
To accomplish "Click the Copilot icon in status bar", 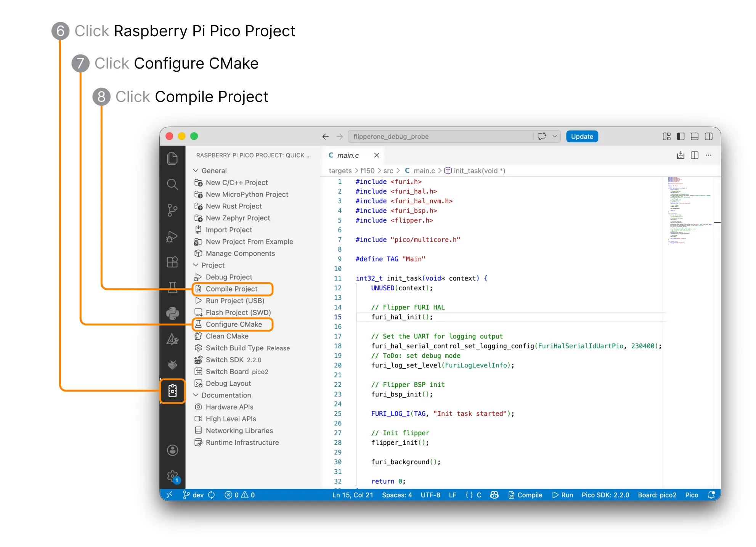I will [x=494, y=495].
